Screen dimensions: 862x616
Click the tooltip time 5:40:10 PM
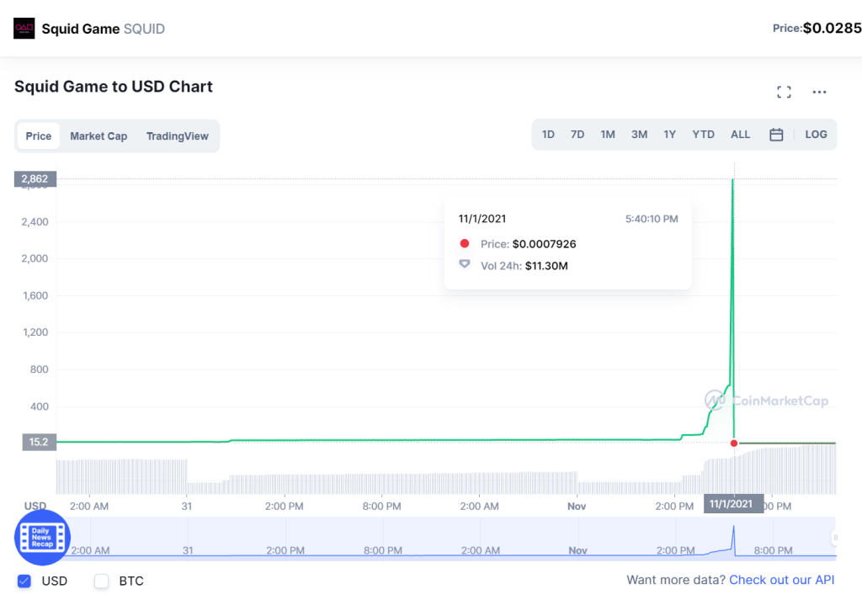click(652, 219)
